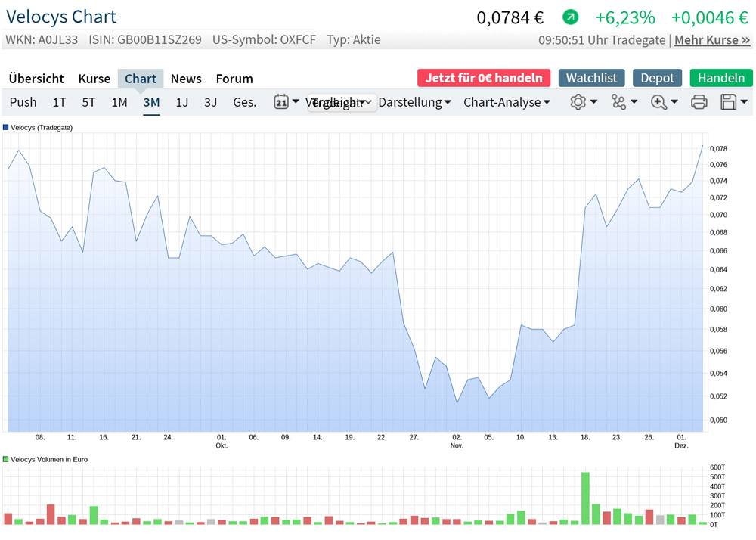Click the green Velocys Volumen legend swatch
The width and height of the screenshot is (756, 540).
6,460
